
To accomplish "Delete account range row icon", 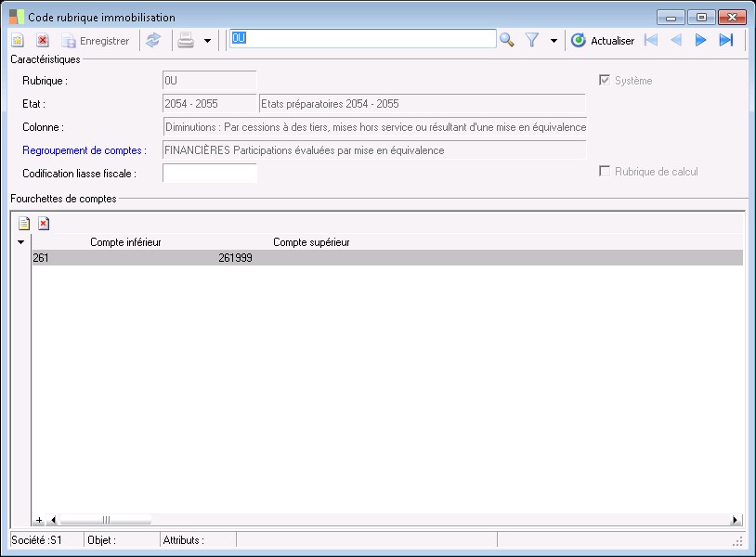I will tap(44, 223).
